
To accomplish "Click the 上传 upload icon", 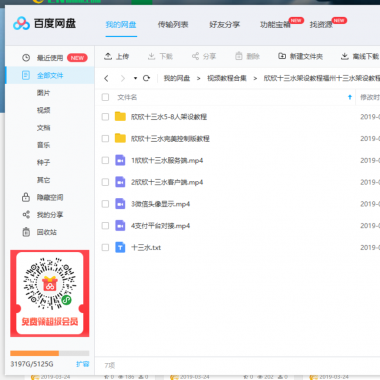I will 108,56.
